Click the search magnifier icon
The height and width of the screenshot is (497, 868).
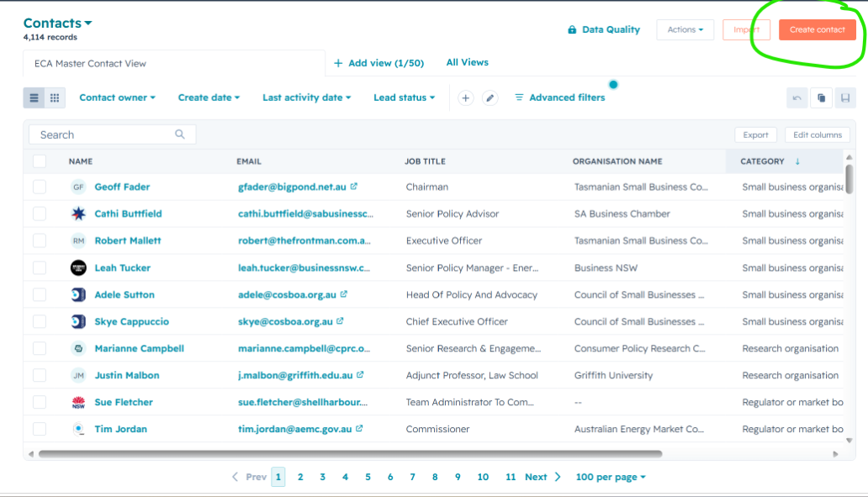[180, 135]
